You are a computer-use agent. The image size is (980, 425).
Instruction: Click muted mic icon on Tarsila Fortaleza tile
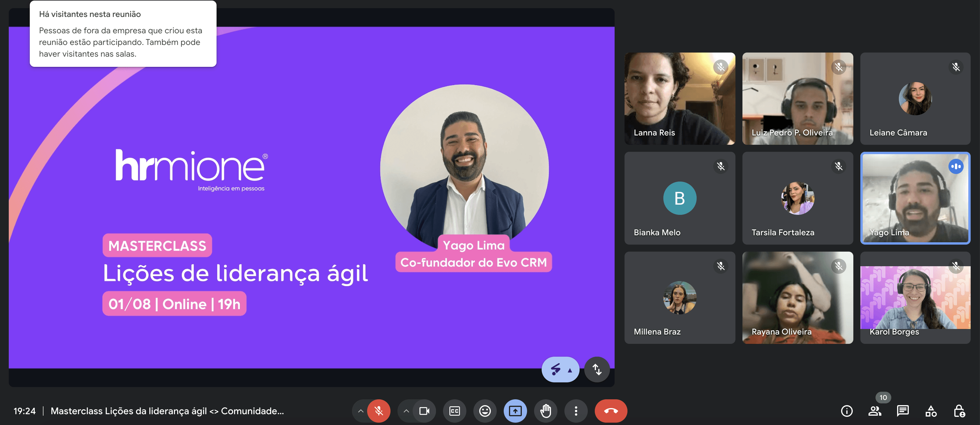click(838, 166)
